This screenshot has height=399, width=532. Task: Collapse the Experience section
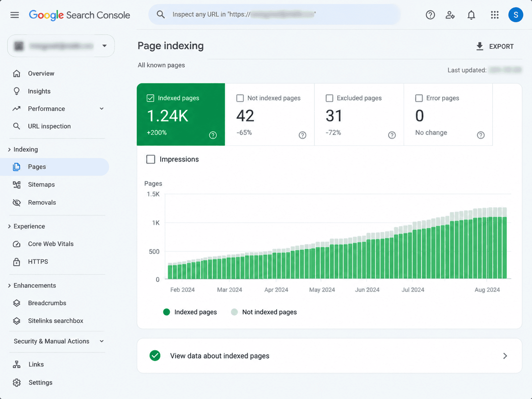click(27, 226)
